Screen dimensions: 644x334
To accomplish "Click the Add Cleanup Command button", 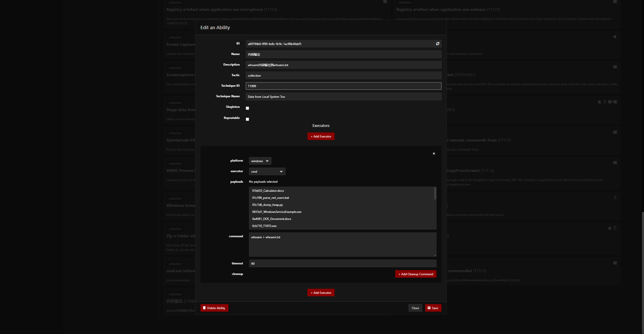I will point(416,274).
